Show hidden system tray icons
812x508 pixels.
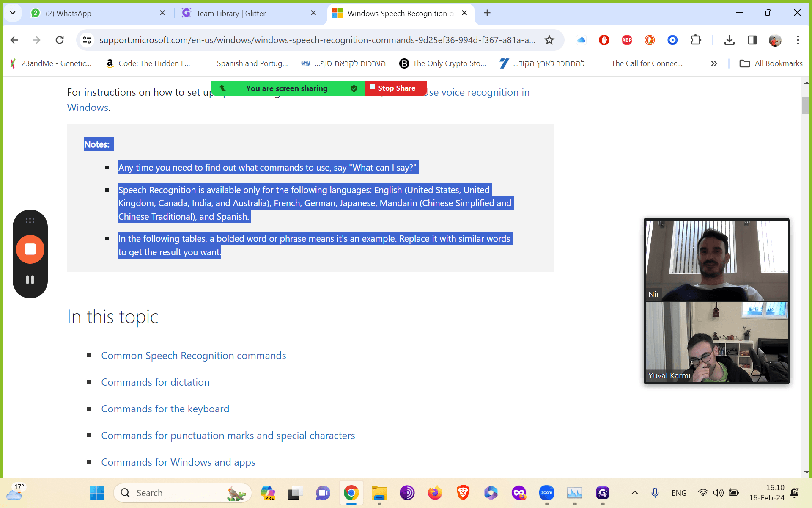tap(634, 493)
